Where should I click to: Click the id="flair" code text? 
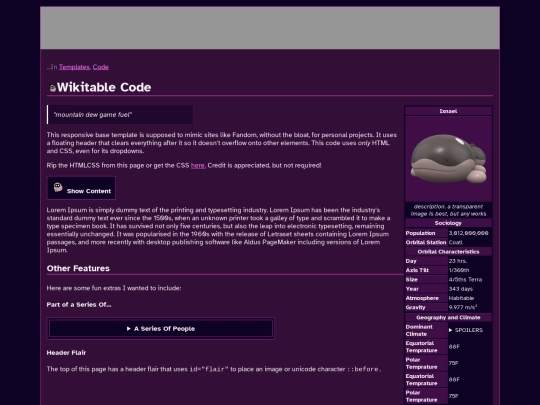[209, 369]
